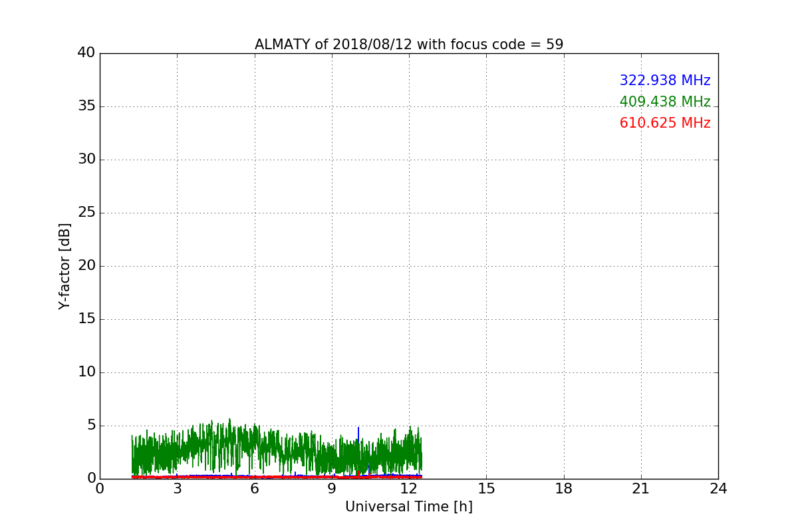This screenshot has height=532, width=798.
Task: Click y-axis tick label '5'
Action: 91,425
